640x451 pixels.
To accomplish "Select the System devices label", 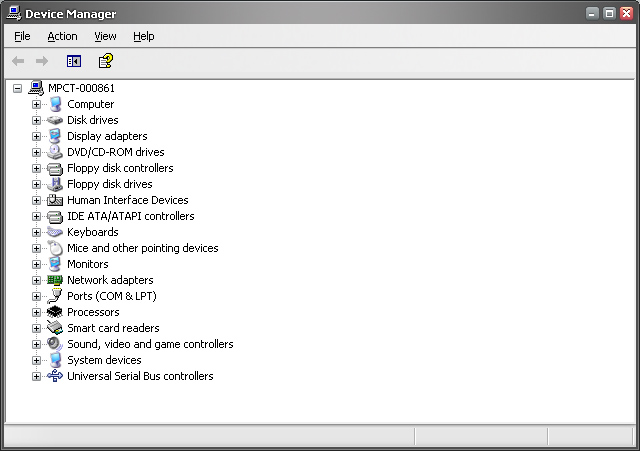I will (104, 360).
